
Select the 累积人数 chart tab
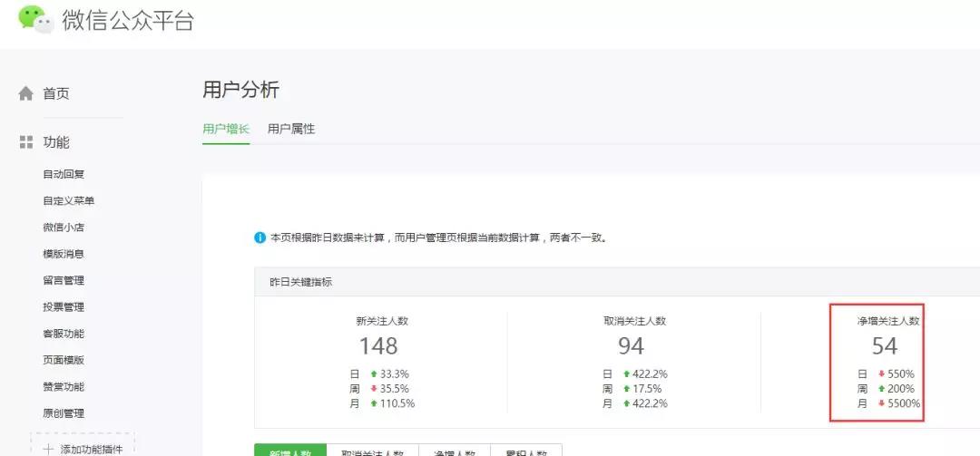click(526, 451)
